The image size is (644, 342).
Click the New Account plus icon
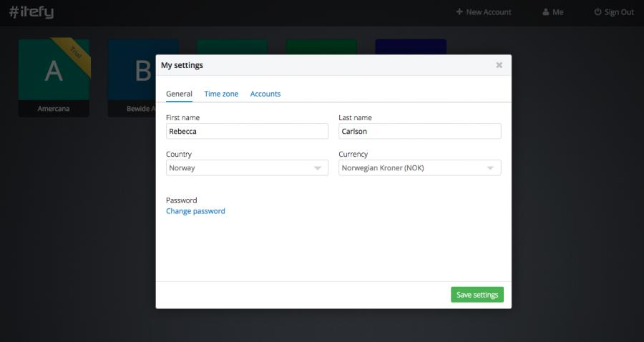coord(459,12)
